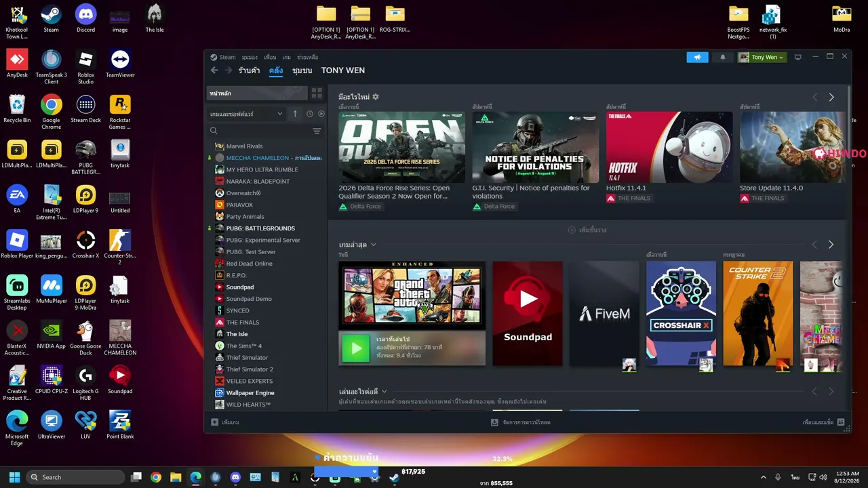The image size is (868, 488).
Task: Open the Soundpad cover in recent games
Action: pyautogui.click(x=528, y=313)
